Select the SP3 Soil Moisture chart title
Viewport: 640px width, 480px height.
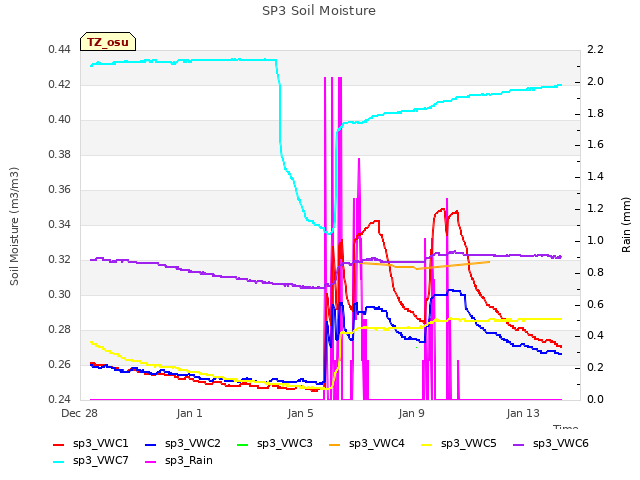319,11
